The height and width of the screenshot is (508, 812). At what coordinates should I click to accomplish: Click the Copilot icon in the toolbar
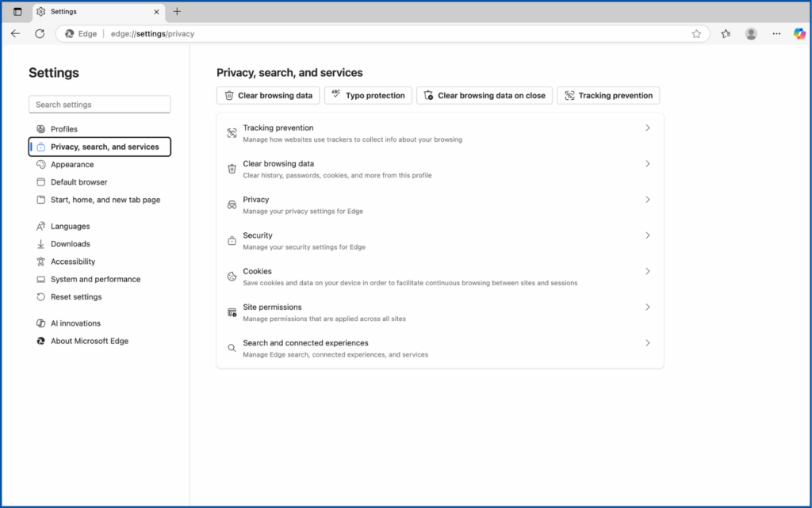799,34
